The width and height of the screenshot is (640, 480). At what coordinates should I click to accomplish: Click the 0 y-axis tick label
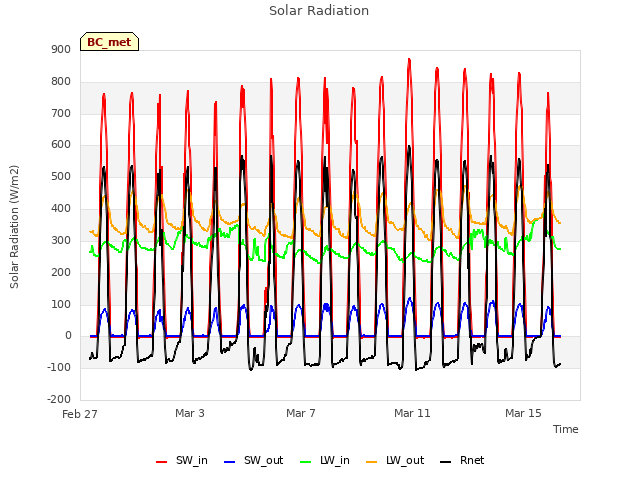coord(68,336)
